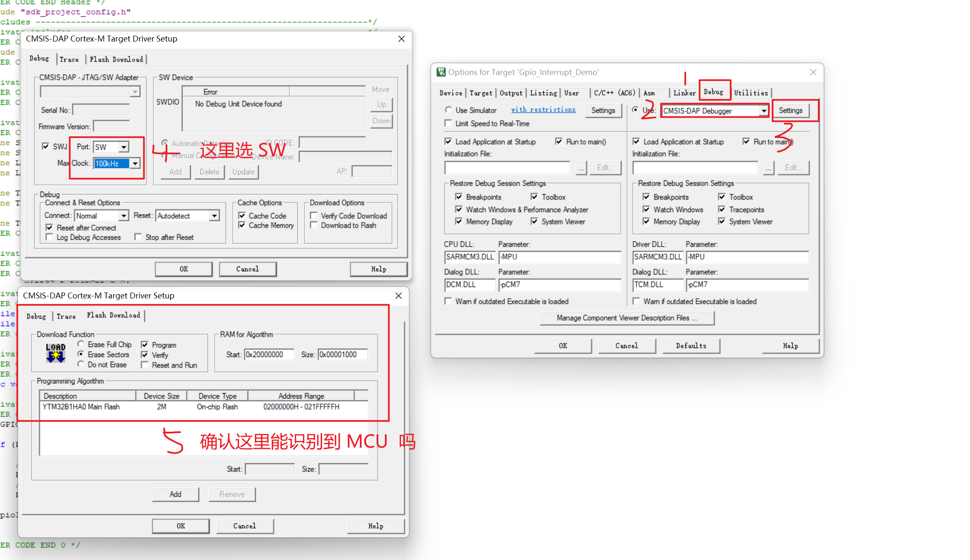Open Flash Download tab in upper dialog

click(x=116, y=60)
